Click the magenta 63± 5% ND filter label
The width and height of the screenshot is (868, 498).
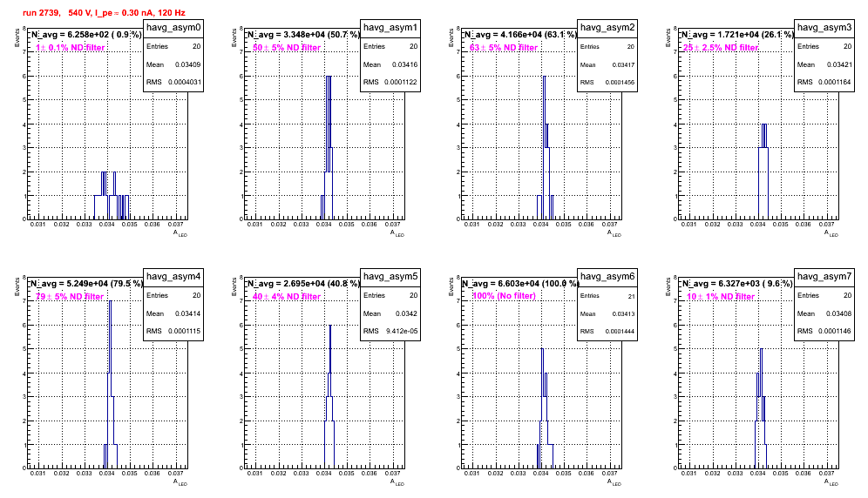click(x=504, y=48)
